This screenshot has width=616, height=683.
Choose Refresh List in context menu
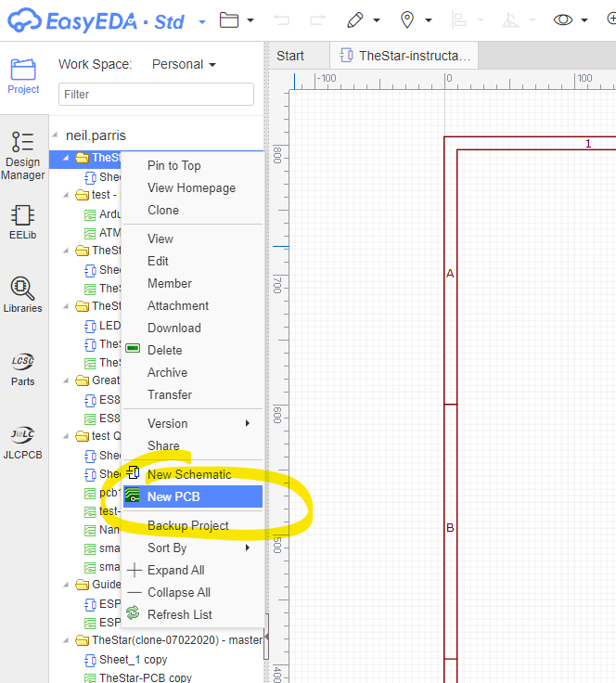click(193, 614)
